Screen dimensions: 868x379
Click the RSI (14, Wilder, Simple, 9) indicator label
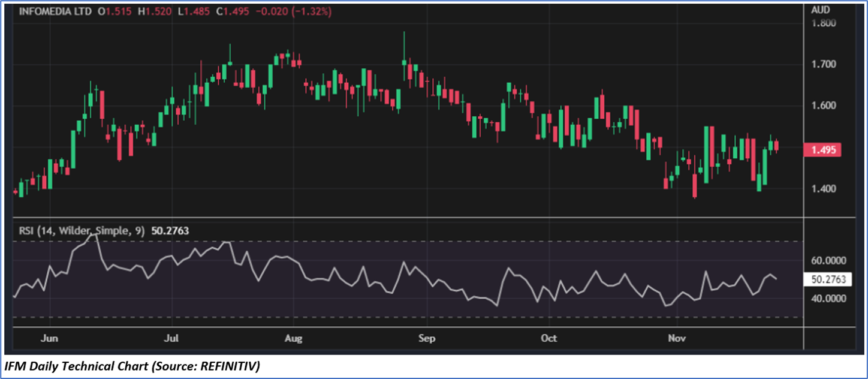tap(81, 230)
